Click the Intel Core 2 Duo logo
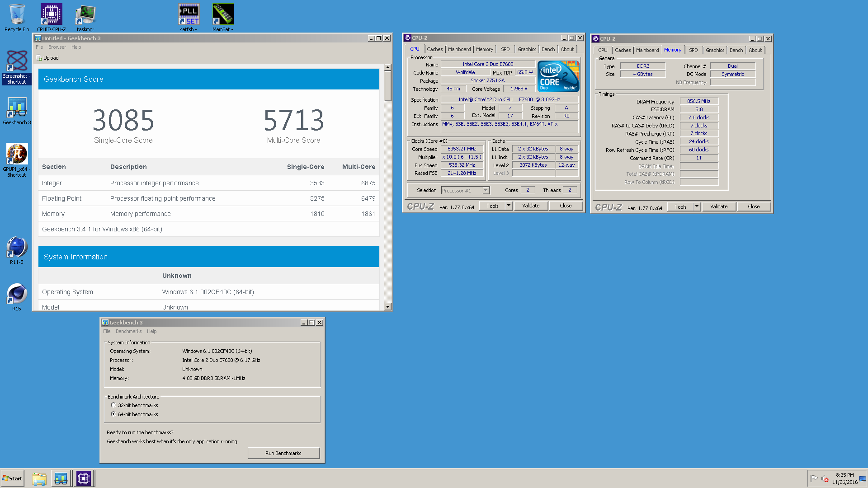Image resolution: width=868 pixels, height=488 pixels. click(x=558, y=76)
